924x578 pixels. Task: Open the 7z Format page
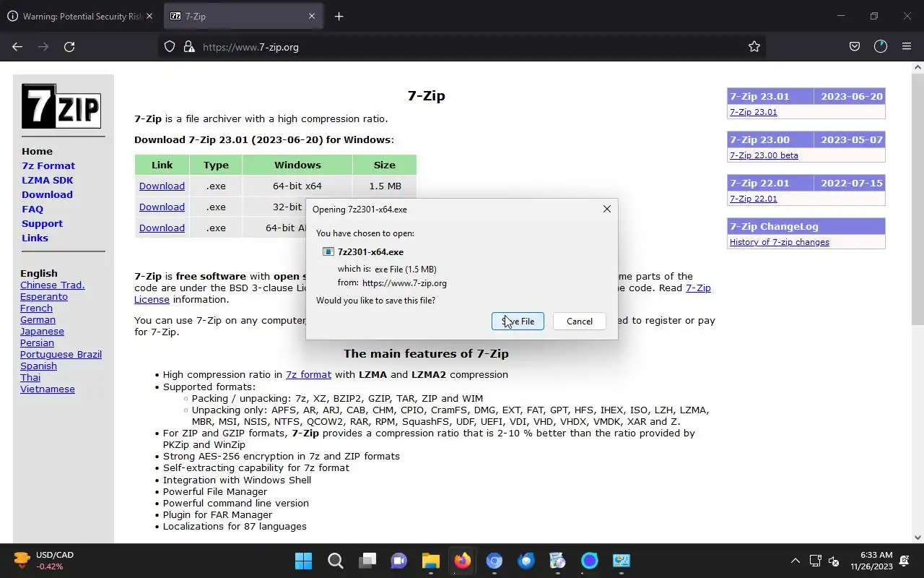tap(48, 165)
